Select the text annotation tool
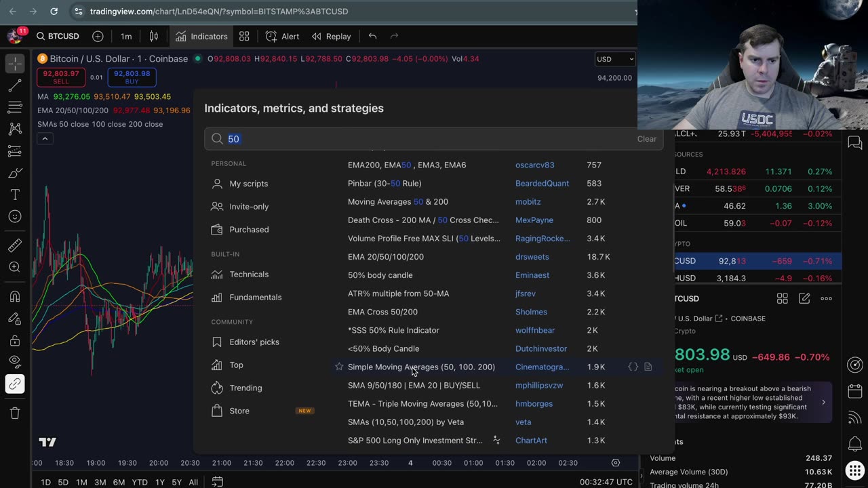This screenshot has height=488, width=868. [x=15, y=195]
